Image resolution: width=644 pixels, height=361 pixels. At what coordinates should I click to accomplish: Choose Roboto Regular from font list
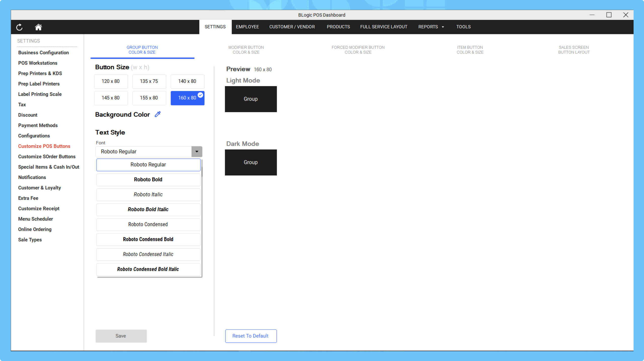148,165
